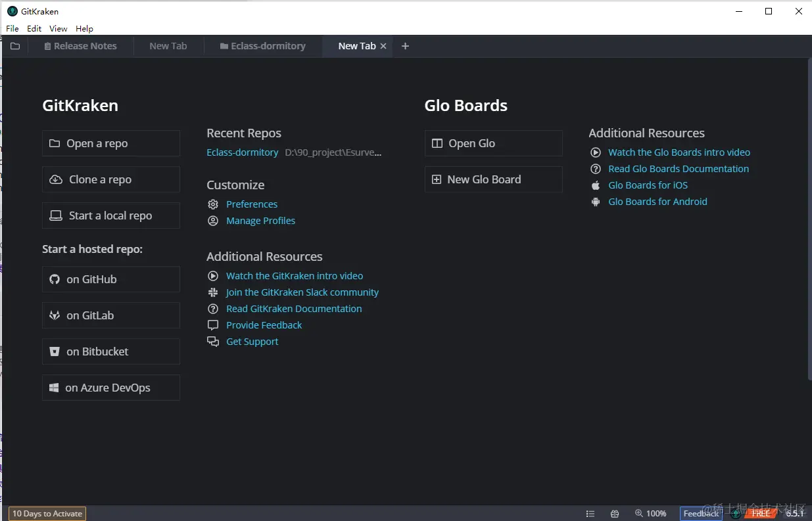Open the Edit menu

point(34,28)
